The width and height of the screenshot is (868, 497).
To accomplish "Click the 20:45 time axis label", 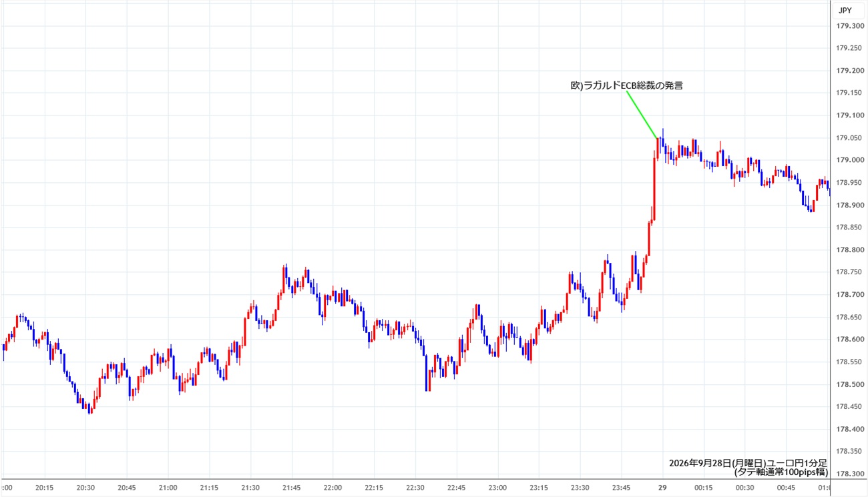I will click(127, 488).
